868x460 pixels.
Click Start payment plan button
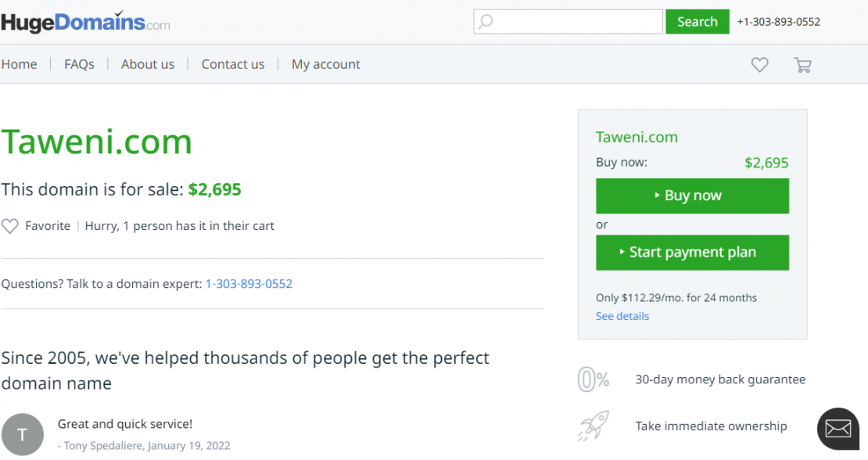692,252
